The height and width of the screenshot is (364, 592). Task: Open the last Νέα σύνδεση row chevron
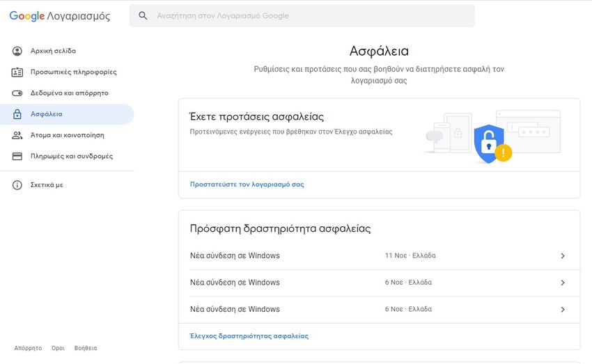pyautogui.click(x=563, y=309)
